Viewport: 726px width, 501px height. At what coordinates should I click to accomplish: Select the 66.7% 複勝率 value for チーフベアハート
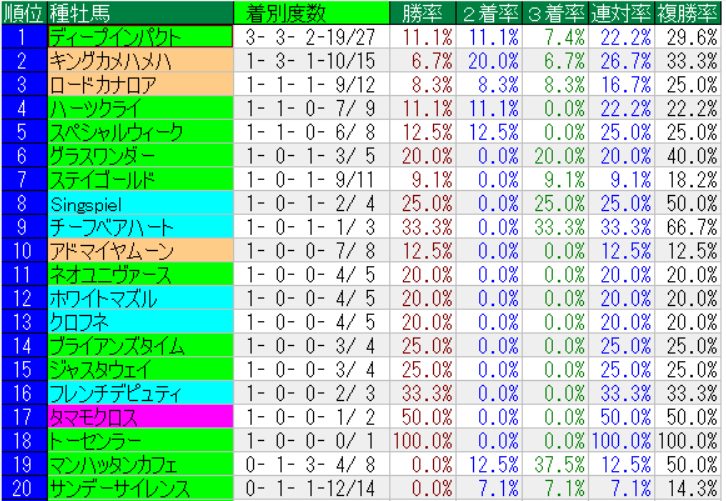(688, 227)
